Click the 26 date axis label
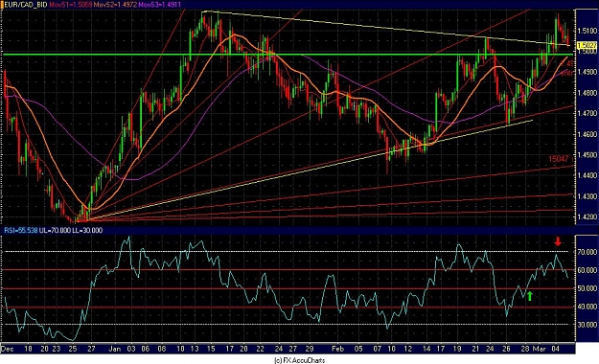 tap(506, 349)
